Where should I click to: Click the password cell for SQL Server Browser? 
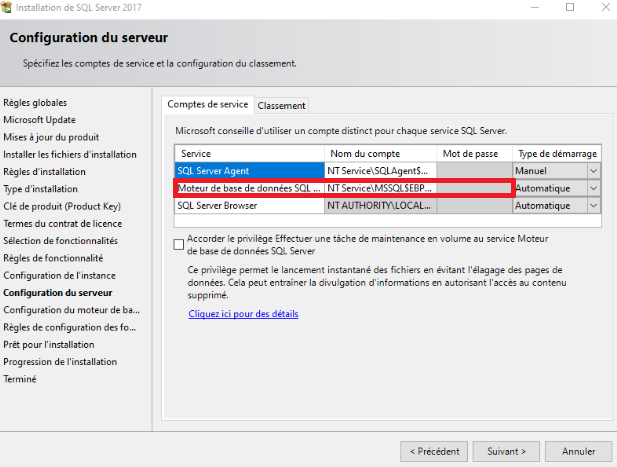(x=474, y=205)
